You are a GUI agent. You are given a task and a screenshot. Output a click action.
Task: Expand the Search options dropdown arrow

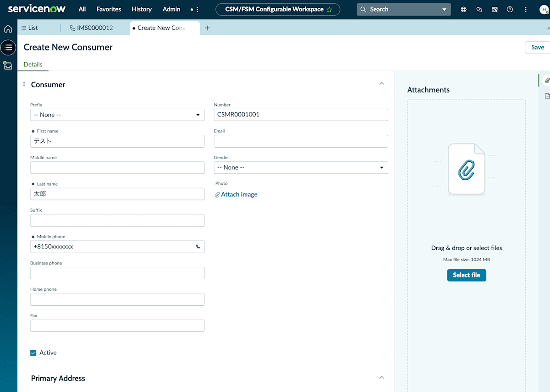pyautogui.click(x=444, y=9)
